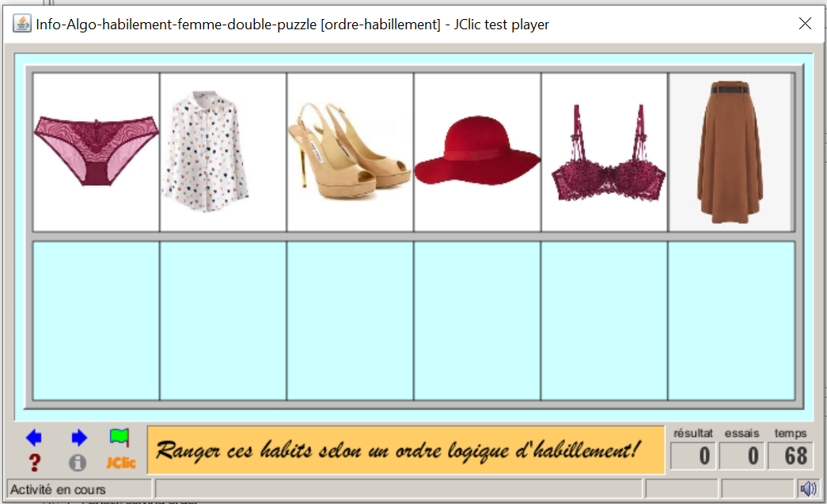Viewport: 827px width, 504px height.
Task: Pick the burgundy lace bra picture
Action: 605,152
